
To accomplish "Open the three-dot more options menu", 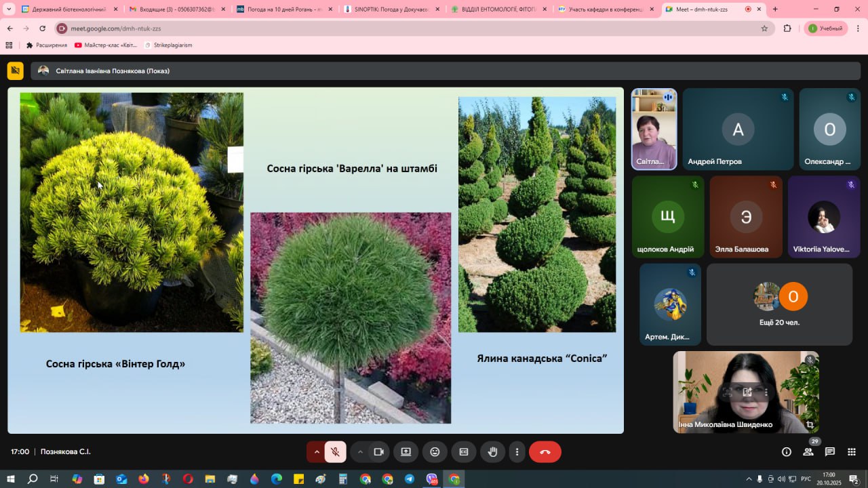I will 517,452.
